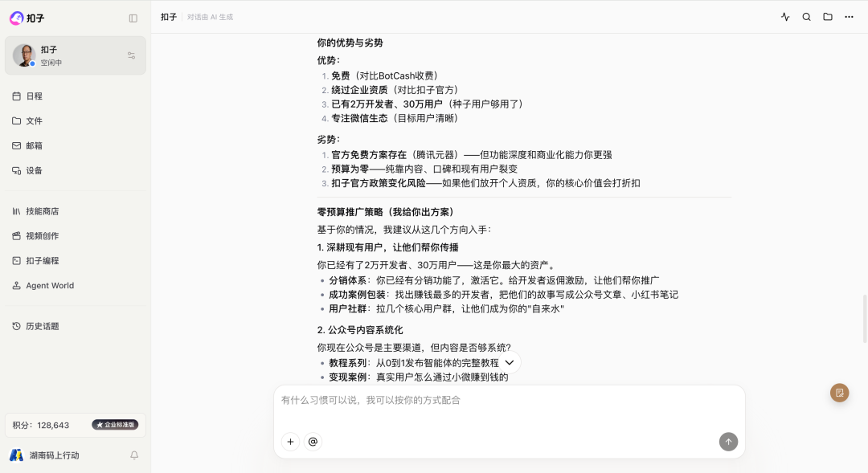The width and height of the screenshot is (868, 473).
Task: Click the chat vertical scrollbar
Action: point(864,319)
